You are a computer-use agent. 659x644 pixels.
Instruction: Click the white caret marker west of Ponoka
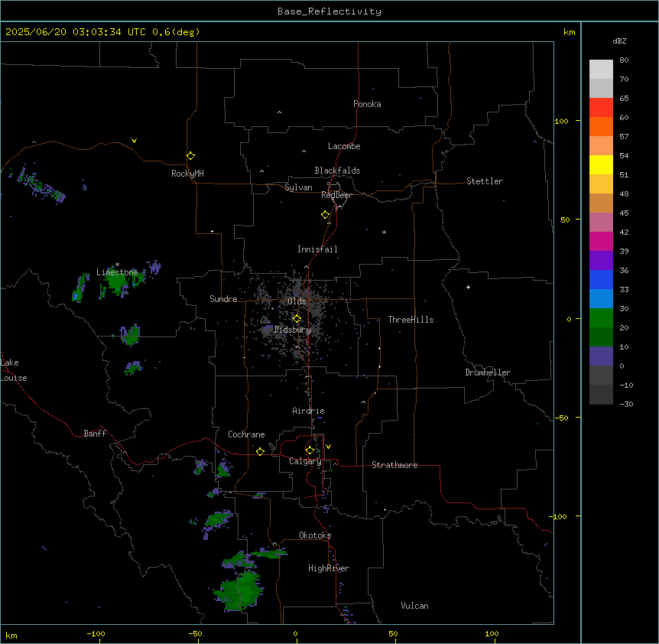pos(279,112)
